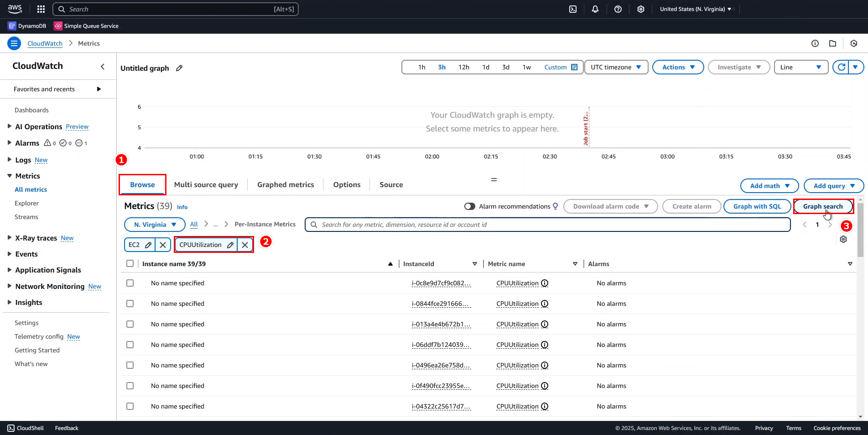Click the help question mark icon
The image size is (868, 435).
point(618,9)
